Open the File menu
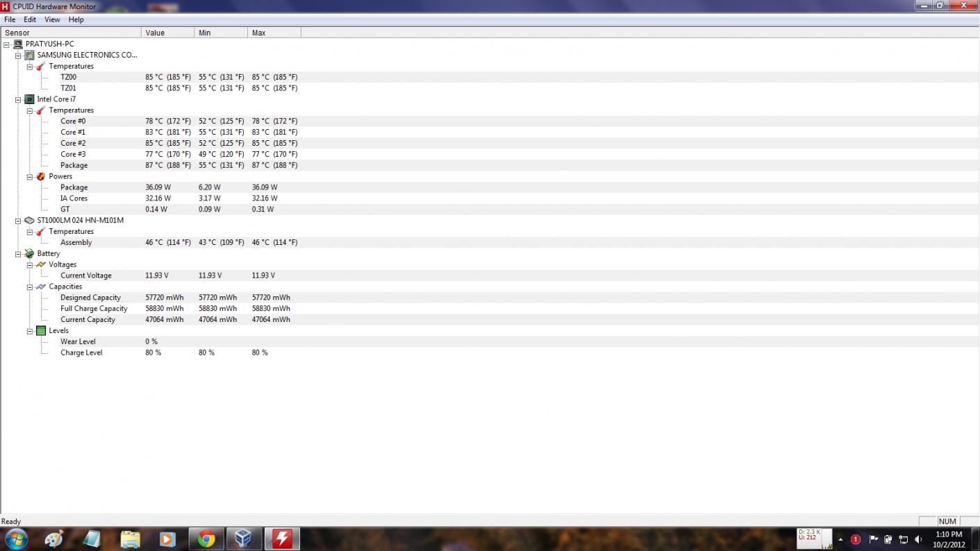Image resolution: width=980 pixels, height=551 pixels. (x=10, y=19)
